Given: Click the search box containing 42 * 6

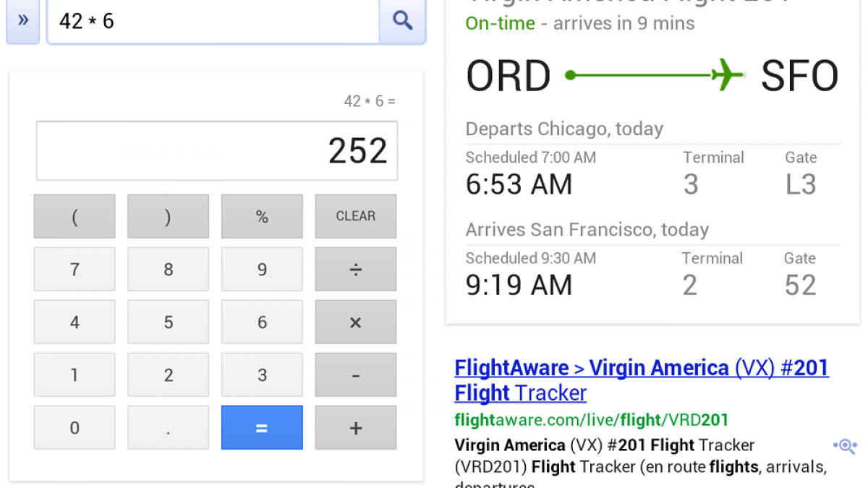Looking at the screenshot, I should pyautogui.click(x=213, y=20).
